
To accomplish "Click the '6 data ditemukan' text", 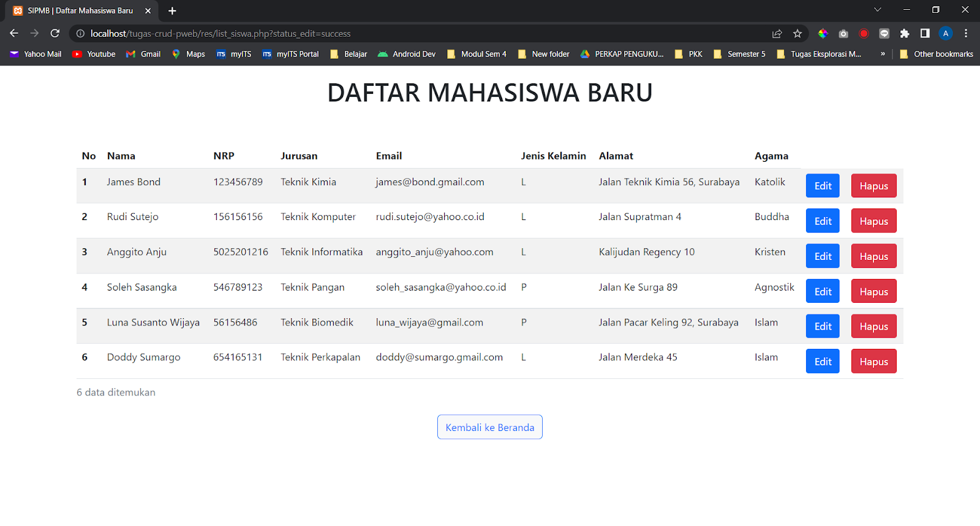I will [x=116, y=392].
